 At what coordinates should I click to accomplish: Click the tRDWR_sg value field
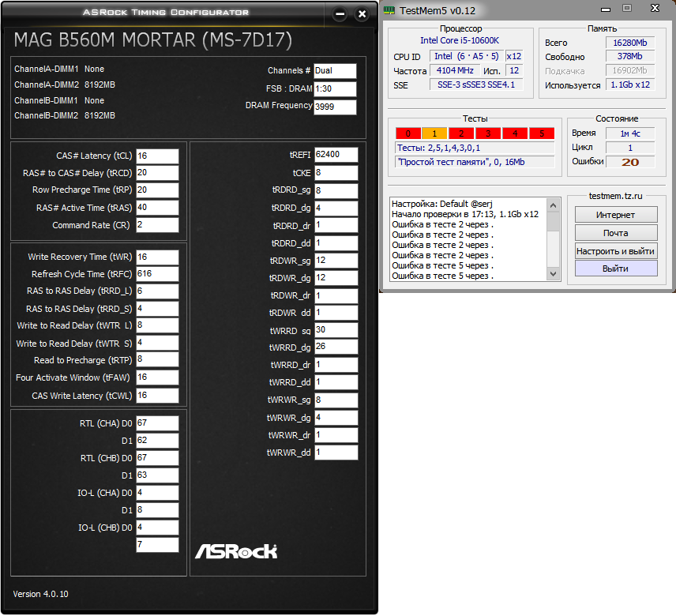coord(336,261)
